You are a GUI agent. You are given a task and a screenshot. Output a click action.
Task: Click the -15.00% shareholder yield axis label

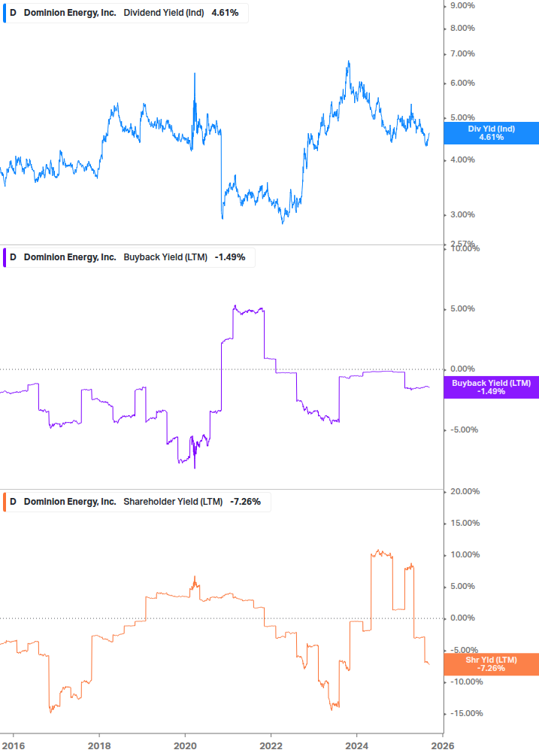pos(466,713)
